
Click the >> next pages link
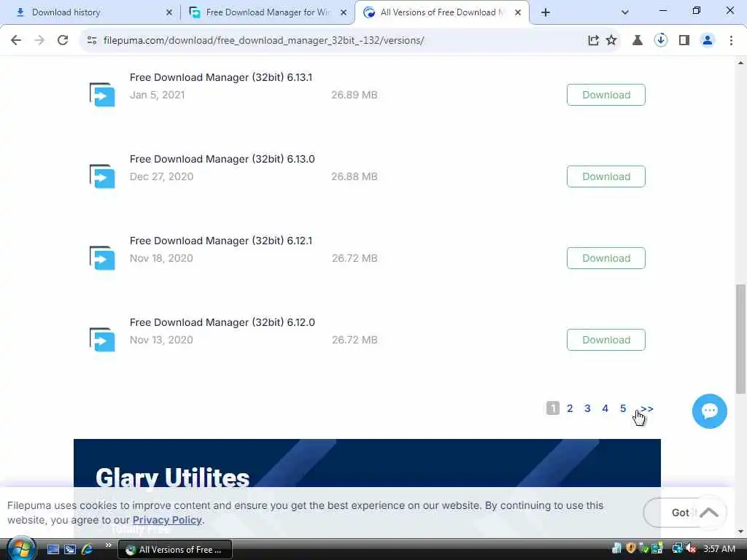(647, 408)
